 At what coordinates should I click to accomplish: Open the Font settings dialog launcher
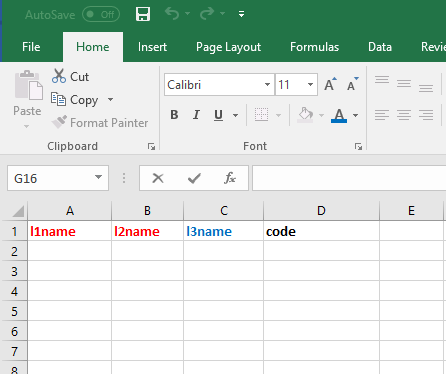(x=358, y=146)
